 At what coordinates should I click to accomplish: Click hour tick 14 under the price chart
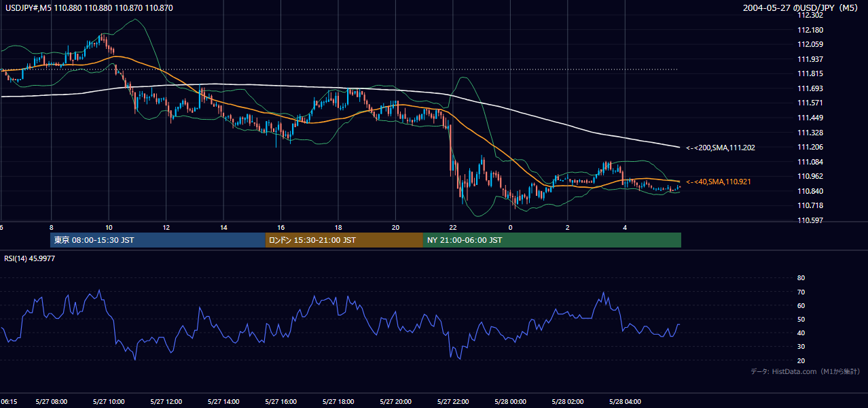(x=223, y=228)
